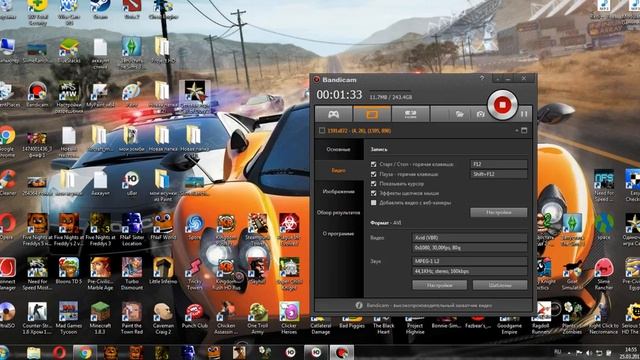The image size is (640, 360).
Task: Open Counter-Strike 1.6 desktop shortcut
Action: [x=37, y=318]
